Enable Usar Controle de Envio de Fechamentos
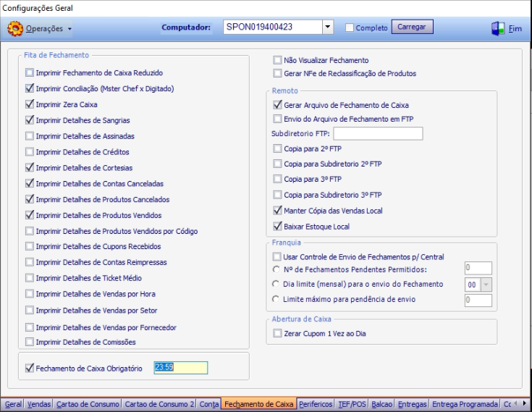This screenshot has height=412, width=532. (277, 256)
